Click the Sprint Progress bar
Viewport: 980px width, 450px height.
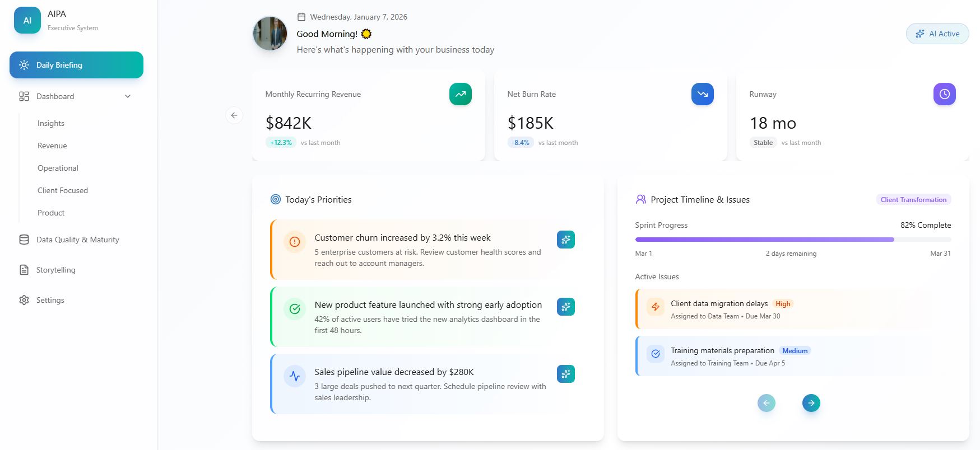click(x=792, y=240)
